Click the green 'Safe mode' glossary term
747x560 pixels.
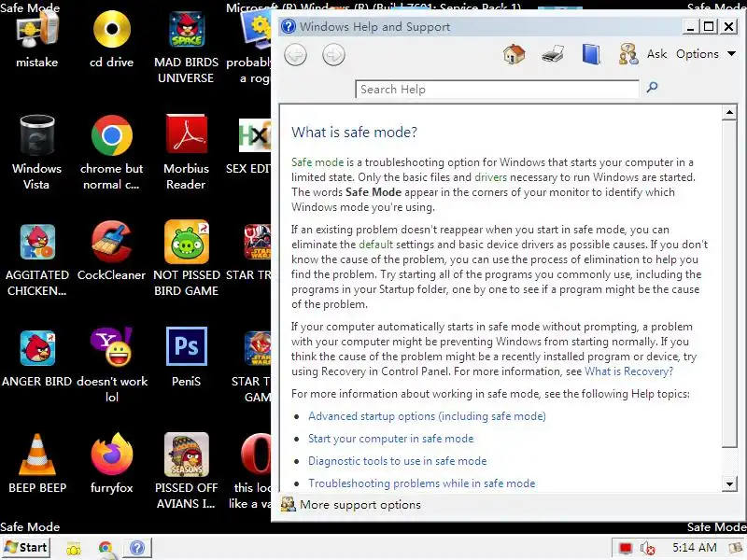pyautogui.click(x=317, y=162)
